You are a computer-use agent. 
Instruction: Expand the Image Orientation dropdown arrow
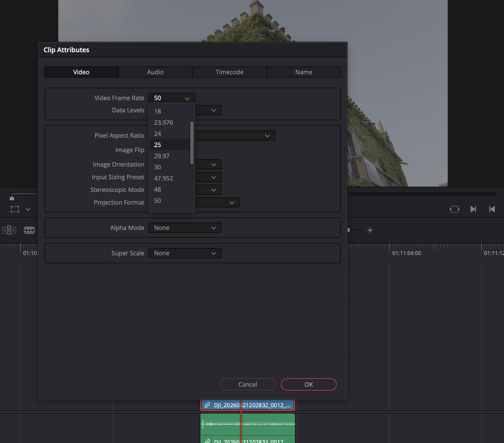point(214,165)
